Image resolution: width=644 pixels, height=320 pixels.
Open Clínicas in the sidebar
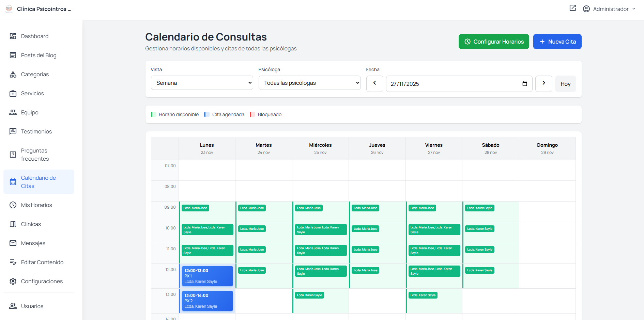[x=39, y=224]
